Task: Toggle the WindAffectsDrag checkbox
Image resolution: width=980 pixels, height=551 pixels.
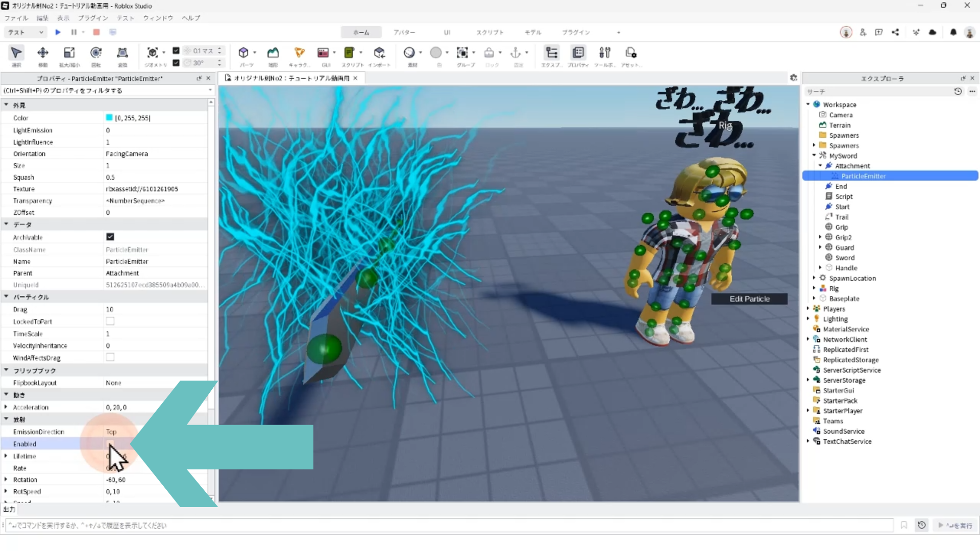Action: coord(110,358)
